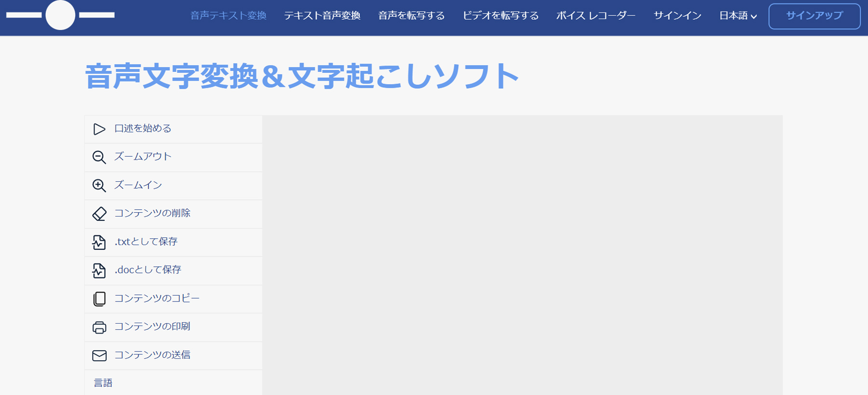
Task: Save content with .txtとして保存
Action: click(x=146, y=241)
